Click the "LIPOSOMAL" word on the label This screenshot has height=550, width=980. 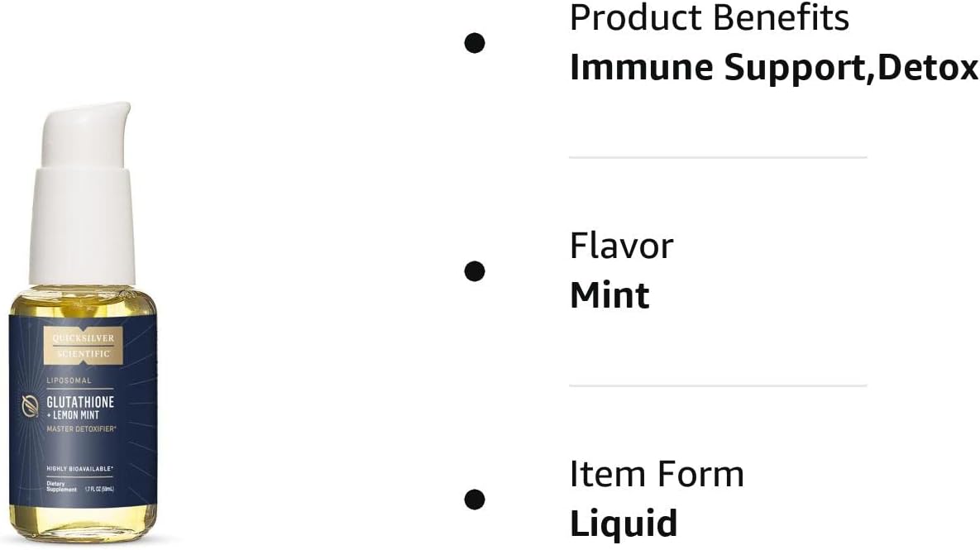coord(69,381)
